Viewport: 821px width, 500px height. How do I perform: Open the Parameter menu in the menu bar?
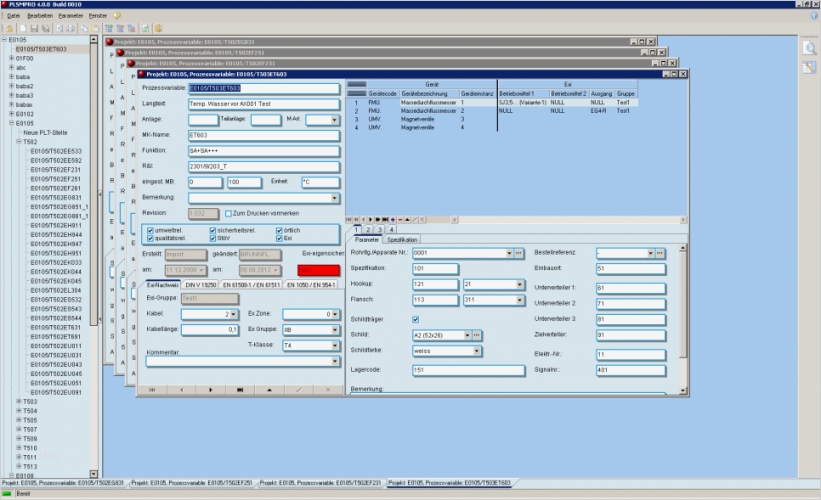pyautogui.click(x=70, y=16)
